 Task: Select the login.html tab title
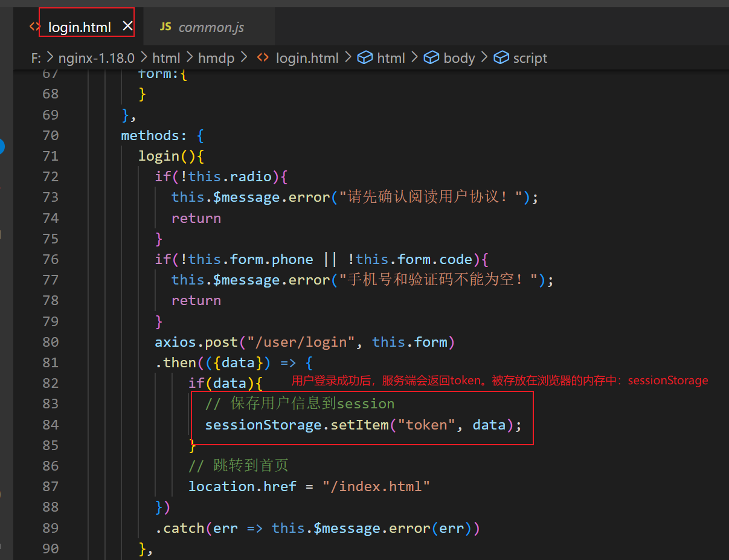(x=79, y=27)
